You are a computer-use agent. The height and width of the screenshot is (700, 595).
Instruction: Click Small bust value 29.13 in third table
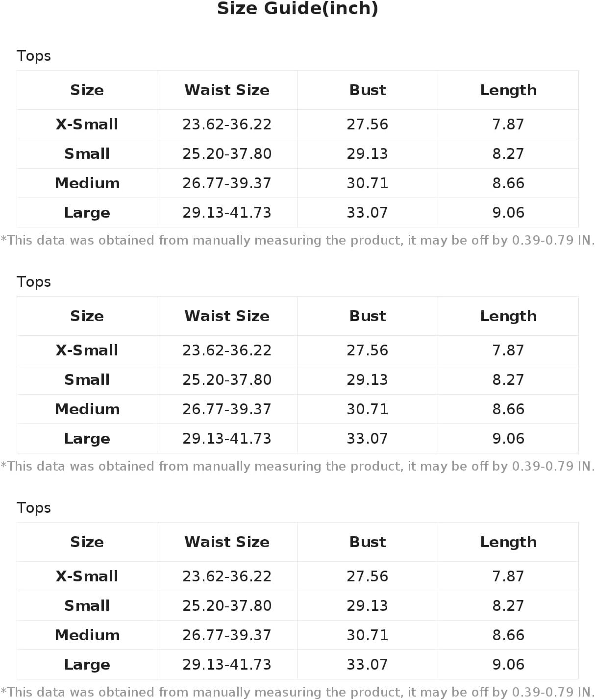click(x=367, y=606)
